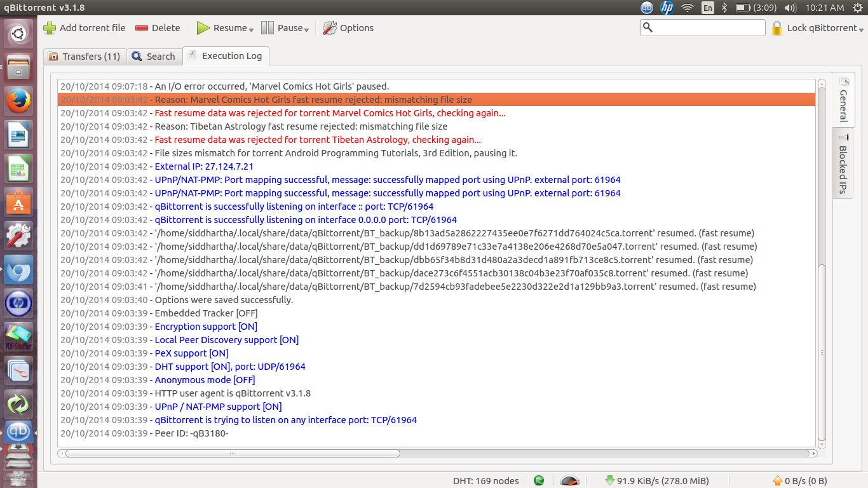Image resolution: width=868 pixels, height=488 pixels.
Task: Select Android Programming Tutorials mismatch entry
Action: [437, 153]
